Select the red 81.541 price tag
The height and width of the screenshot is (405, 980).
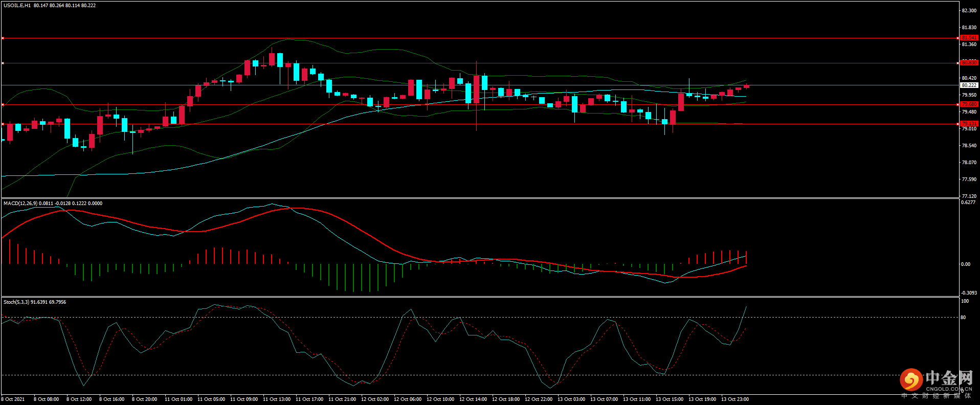969,38
